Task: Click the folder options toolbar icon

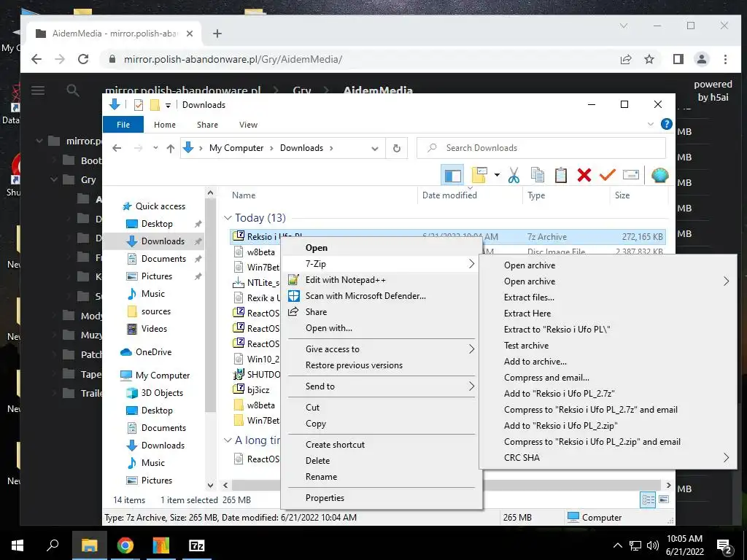Action: pyautogui.click(x=479, y=175)
